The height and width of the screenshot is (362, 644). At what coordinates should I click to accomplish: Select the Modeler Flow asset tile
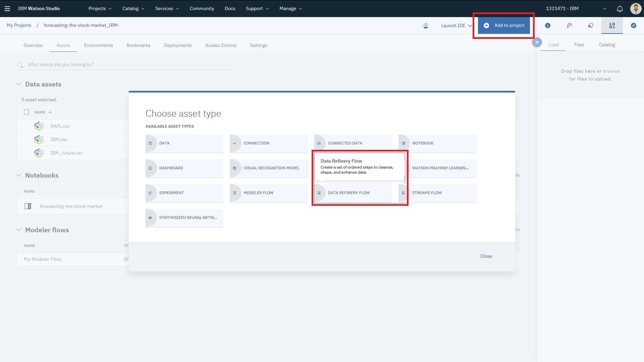click(269, 193)
